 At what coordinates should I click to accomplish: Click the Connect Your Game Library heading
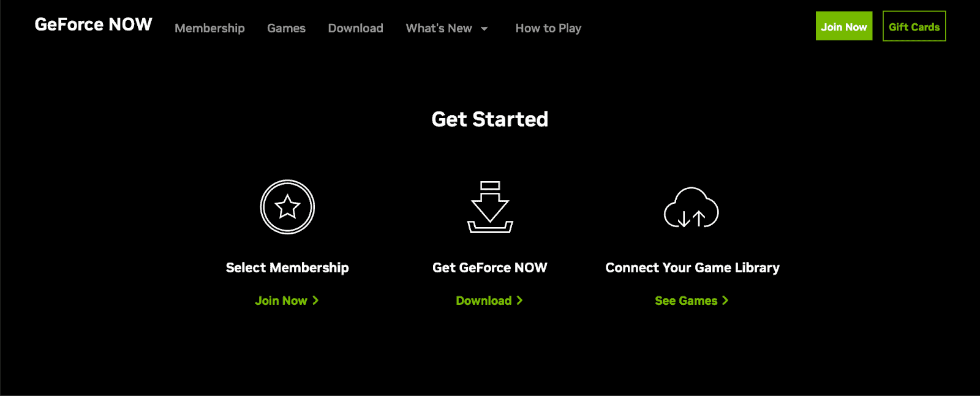692,267
